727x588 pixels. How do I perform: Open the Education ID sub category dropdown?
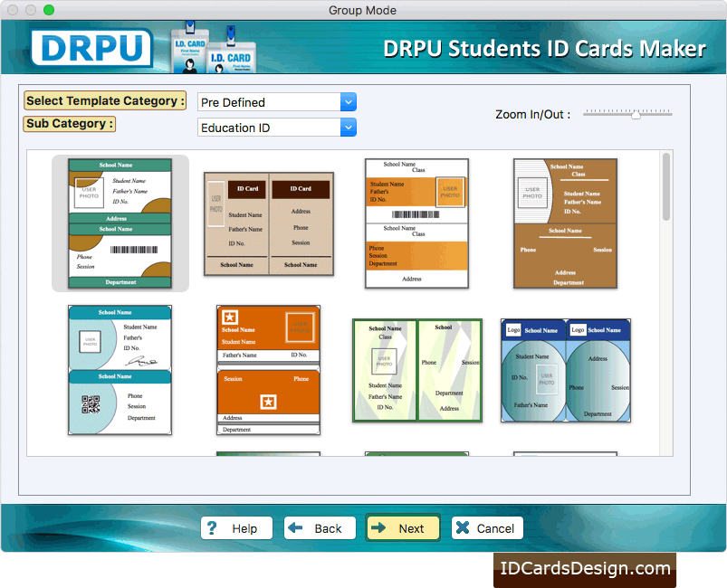click(x=277, y=128)
